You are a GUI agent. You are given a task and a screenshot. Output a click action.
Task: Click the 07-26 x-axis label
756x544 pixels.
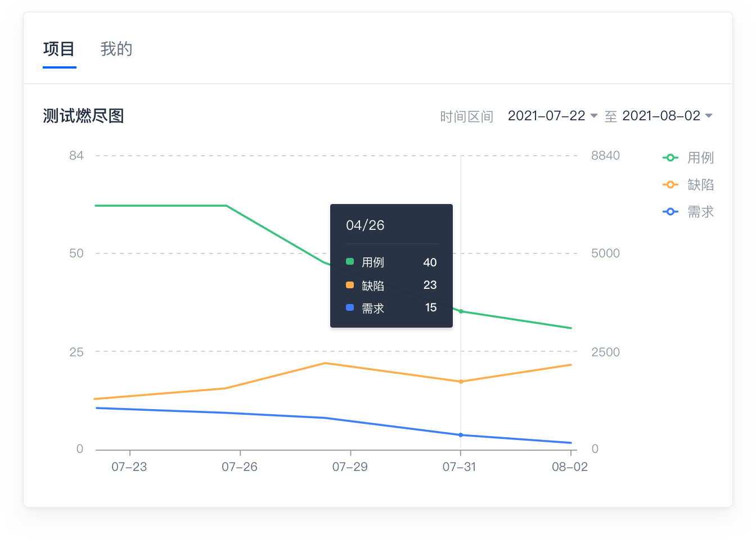240,467
